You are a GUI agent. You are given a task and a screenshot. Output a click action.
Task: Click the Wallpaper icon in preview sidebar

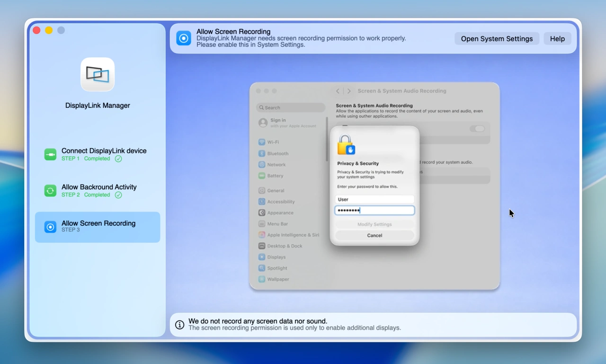click(x=262, y=279)
